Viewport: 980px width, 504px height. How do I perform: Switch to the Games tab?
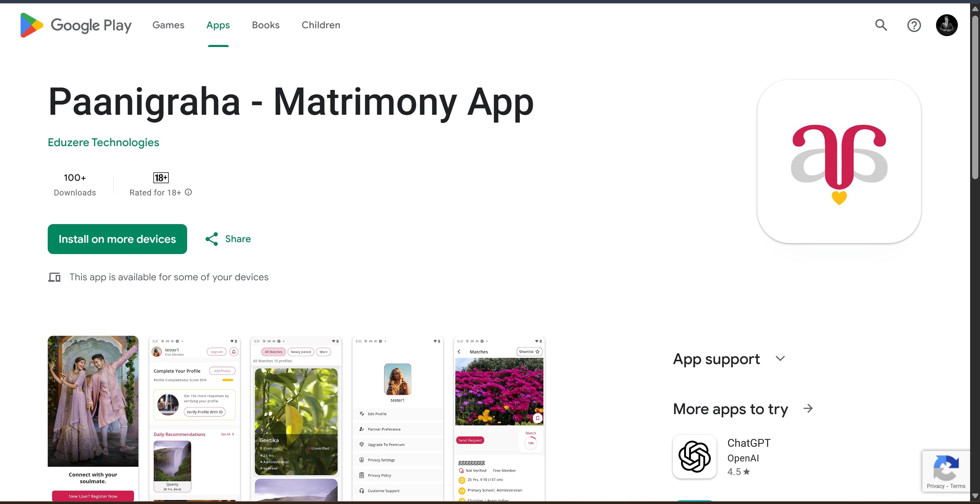[x=168, y=25]
